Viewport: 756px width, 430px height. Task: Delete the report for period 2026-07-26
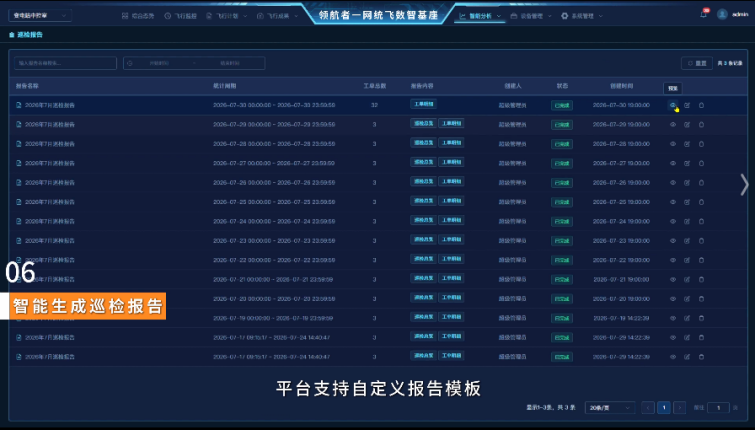(x=702, y=183)
